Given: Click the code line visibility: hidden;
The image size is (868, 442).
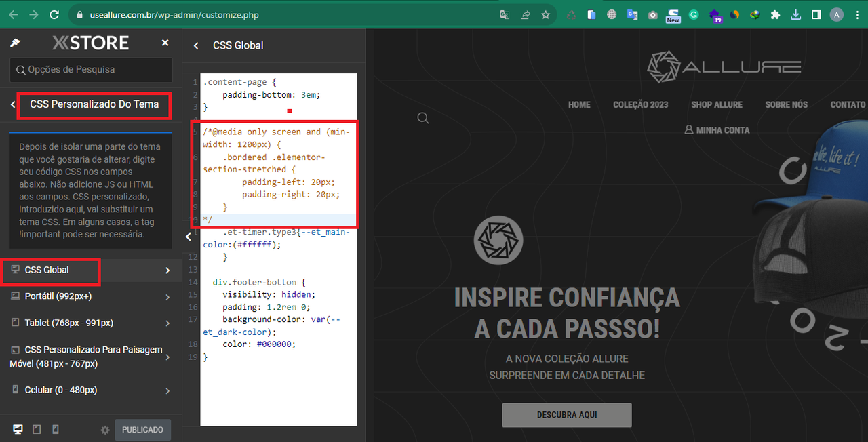Looking at the screenshot, I should pyautogui.click(x=269, y=294).
